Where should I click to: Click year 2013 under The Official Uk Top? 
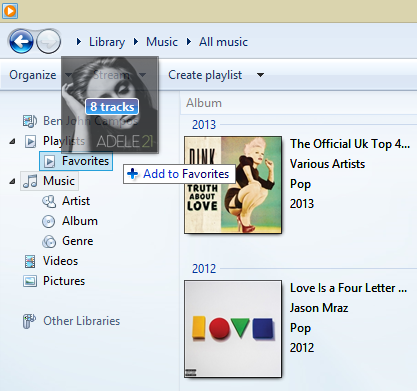pos(302,204)
